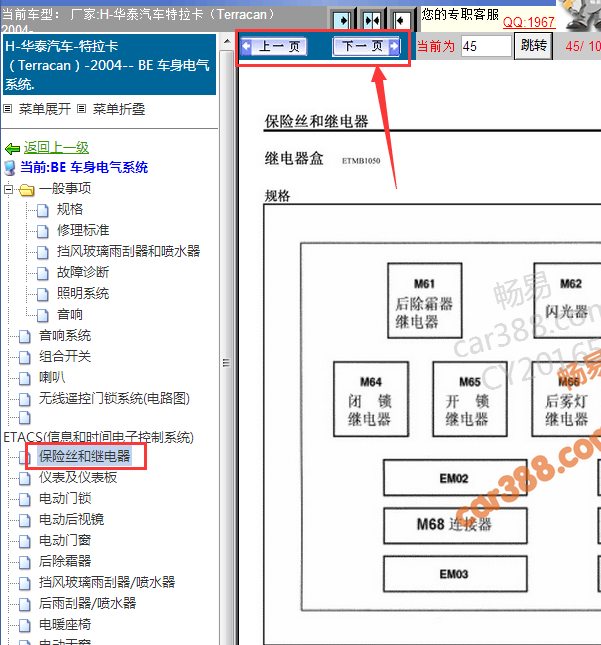Click 菜单展开 to expand all menus
The height and width of the screenshot is (645, 601).
[x=44, y=109]
